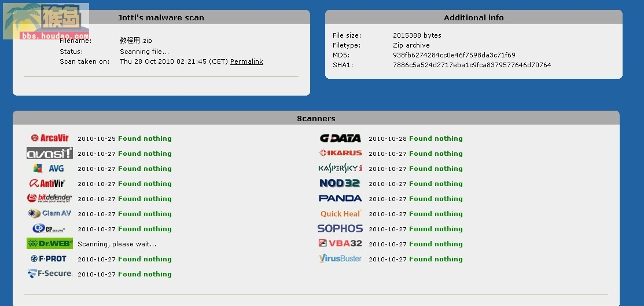644x306 pixels.
Task: Select the NOD32 logo
Action: (340, 183)
